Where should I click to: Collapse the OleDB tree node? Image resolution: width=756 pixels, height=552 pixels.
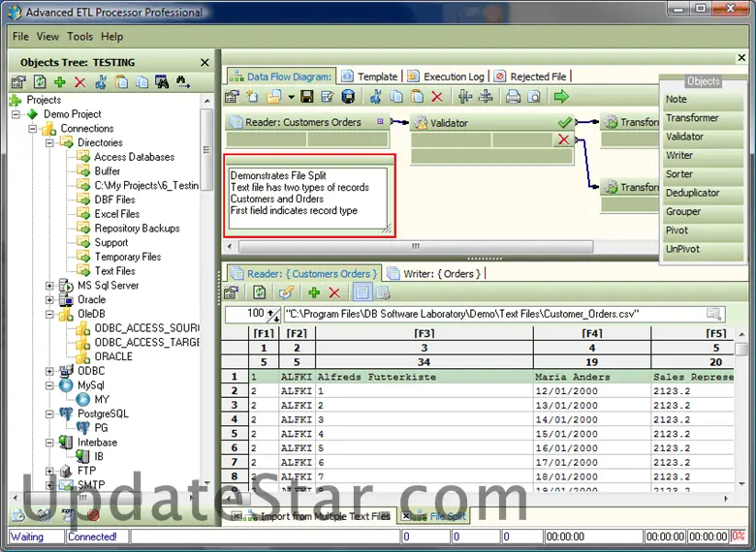[49, 315]
